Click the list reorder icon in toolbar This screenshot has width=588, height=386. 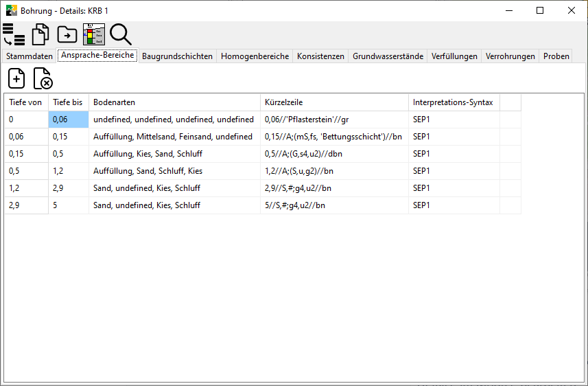pyautogui.click(x=13, y=34)
